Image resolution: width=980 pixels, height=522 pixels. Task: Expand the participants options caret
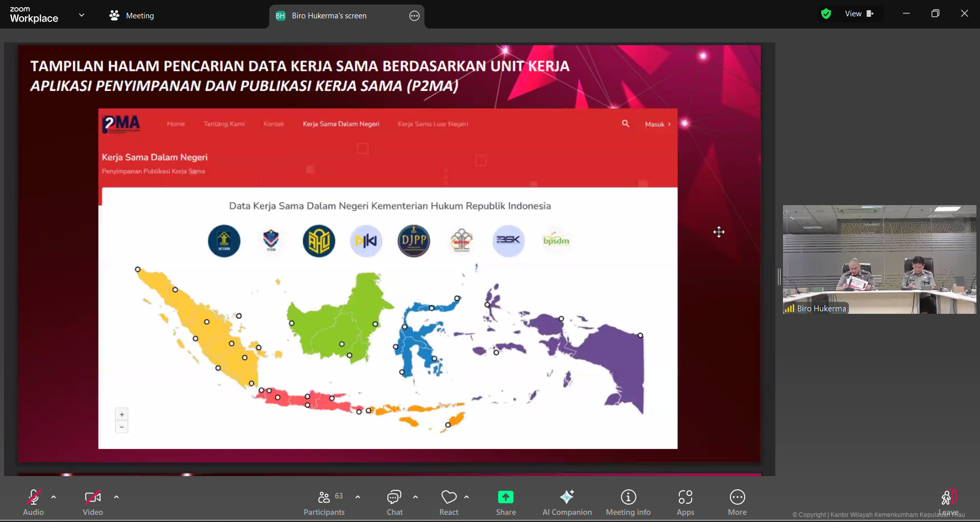point(358,497)
